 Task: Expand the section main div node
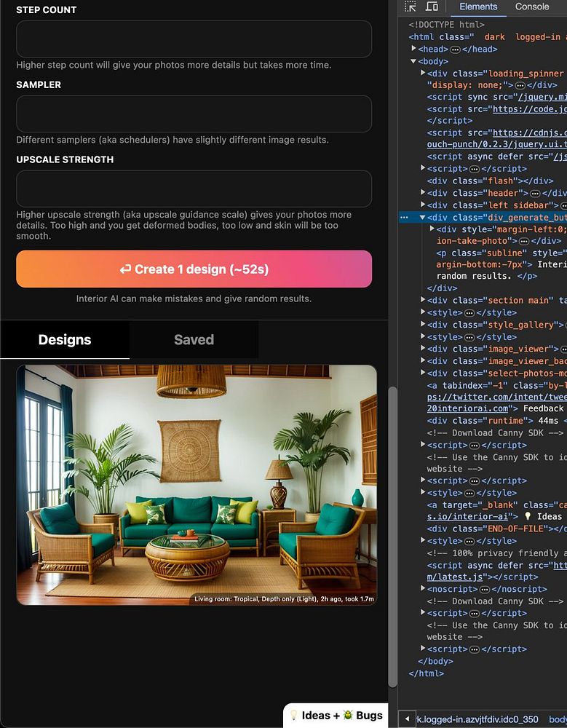pyautogui.click(x=423, y=300)
